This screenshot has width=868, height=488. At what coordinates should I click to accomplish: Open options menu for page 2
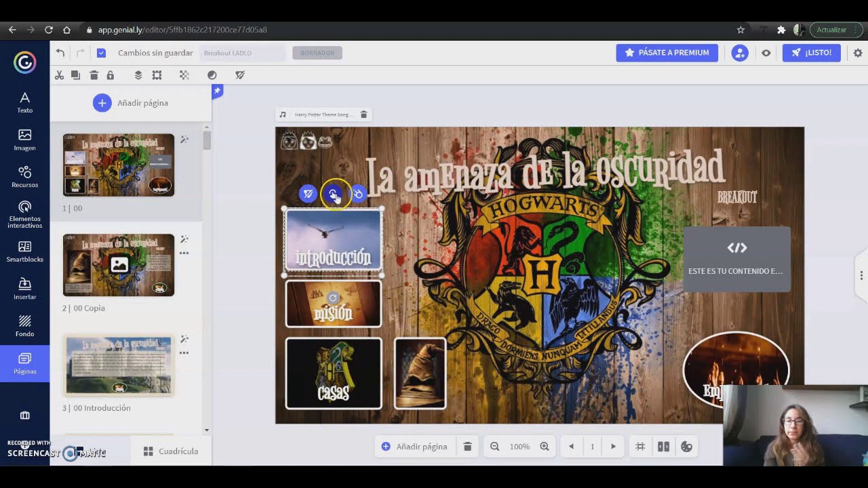(x=184, y=253)
